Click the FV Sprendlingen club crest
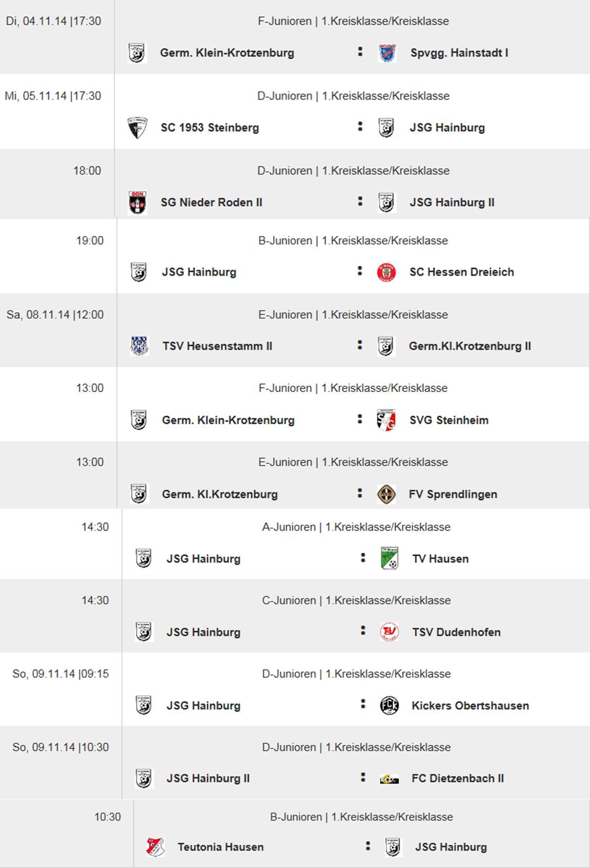 pyautogui.click(x=387, y=494)
